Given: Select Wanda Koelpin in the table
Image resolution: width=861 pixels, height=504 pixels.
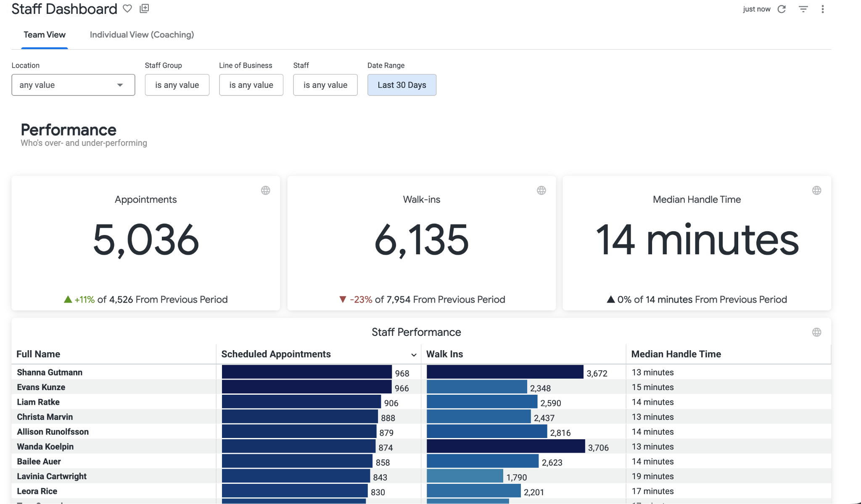Looking at the screenshot, I should tap(45, 447).
